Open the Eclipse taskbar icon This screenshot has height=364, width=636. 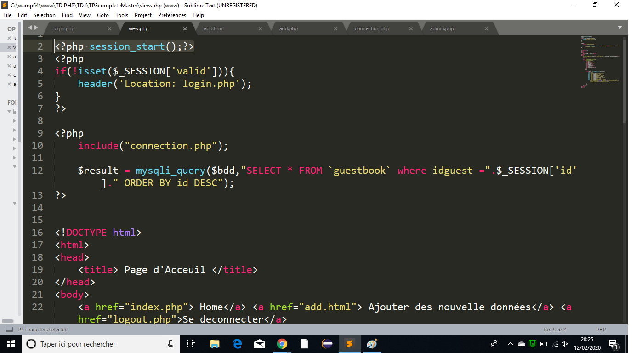(327, 344)
